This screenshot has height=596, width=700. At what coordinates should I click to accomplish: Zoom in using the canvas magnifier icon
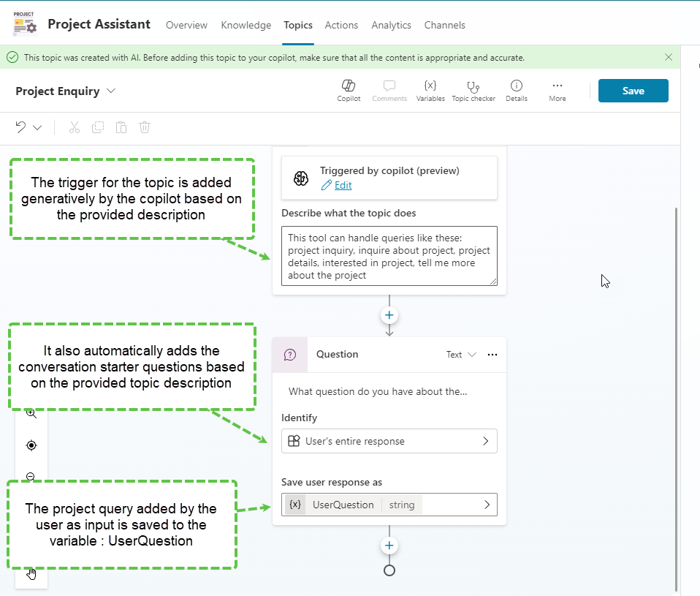point(31,413)
